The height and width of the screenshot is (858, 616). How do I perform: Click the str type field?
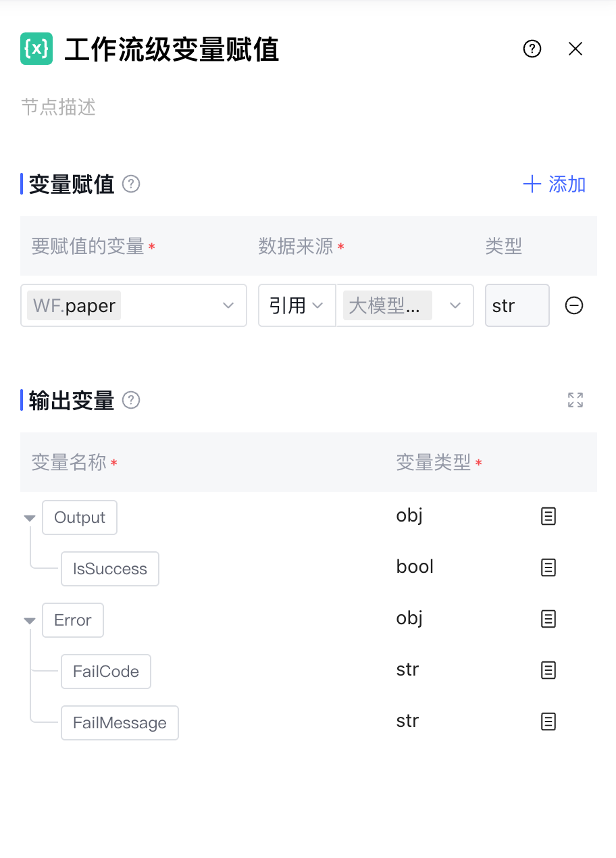pyautogui.click(x=517, y=305)
